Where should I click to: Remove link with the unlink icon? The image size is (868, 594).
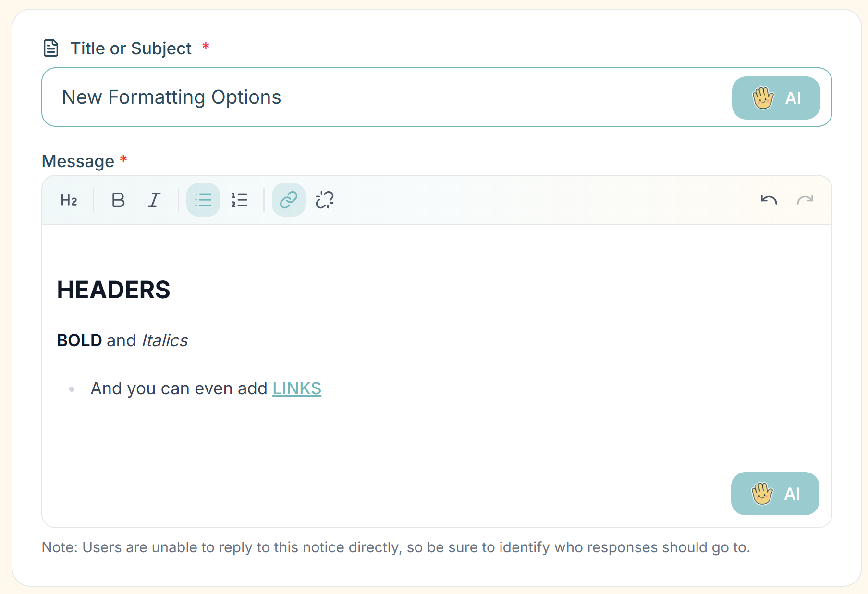tap(325, 200)
